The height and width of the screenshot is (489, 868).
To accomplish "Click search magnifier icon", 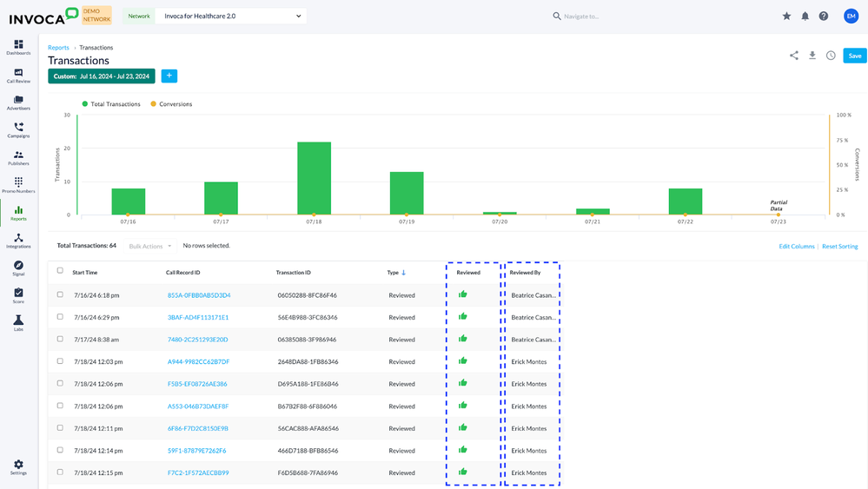I will [557, 16].
